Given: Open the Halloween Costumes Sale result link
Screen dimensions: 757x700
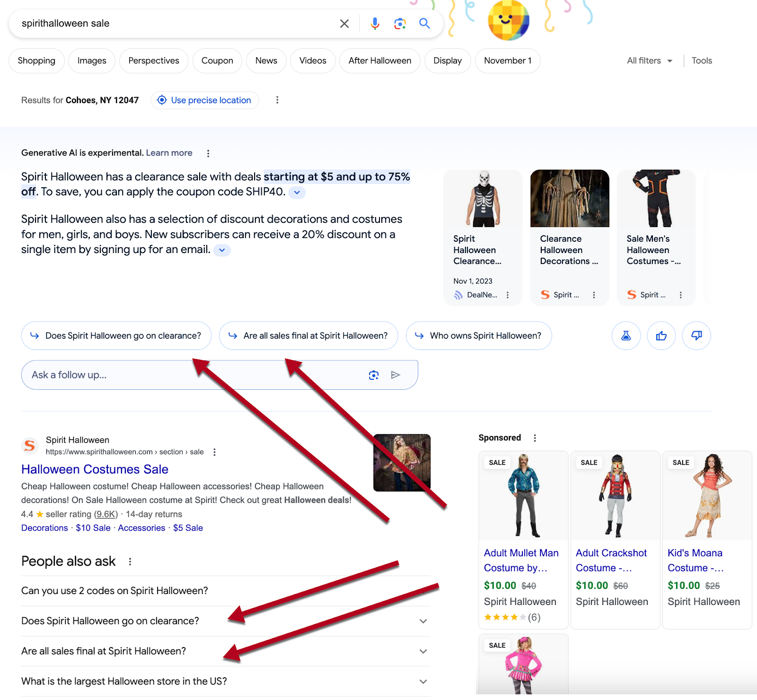Looking at the screenshot, I should tap(95, 469).
